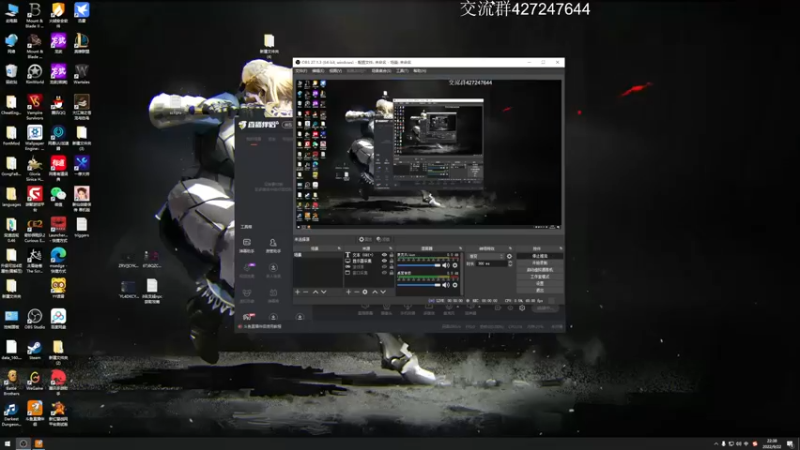Pop out the scenes dock panel
Screen dimensions: 800x450
coord(339,248)
